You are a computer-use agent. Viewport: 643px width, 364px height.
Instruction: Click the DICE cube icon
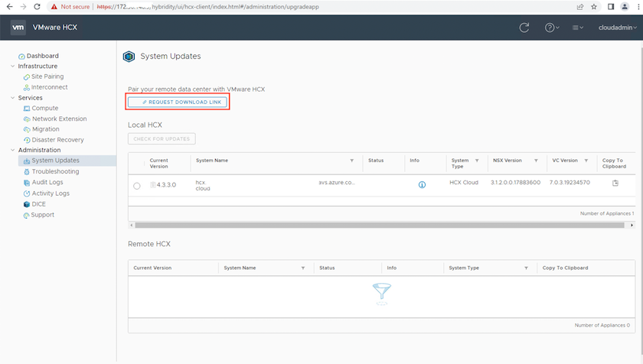(x=27, y=204)
